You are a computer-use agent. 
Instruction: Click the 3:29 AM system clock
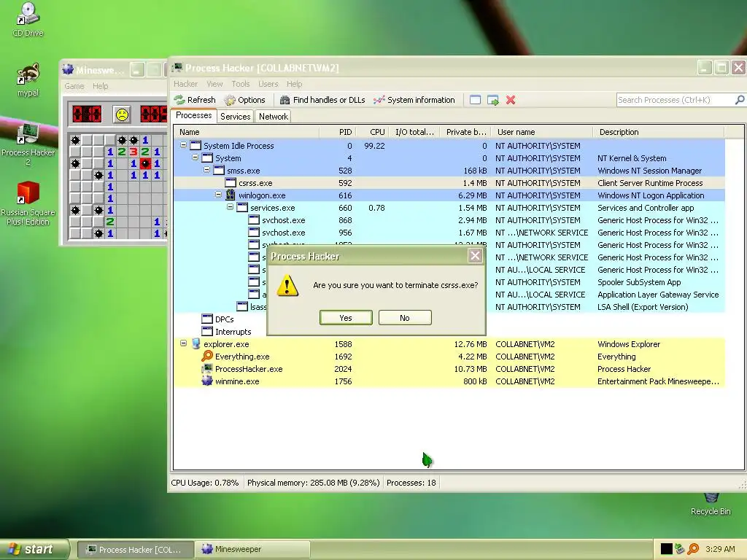tap(720, 549)
